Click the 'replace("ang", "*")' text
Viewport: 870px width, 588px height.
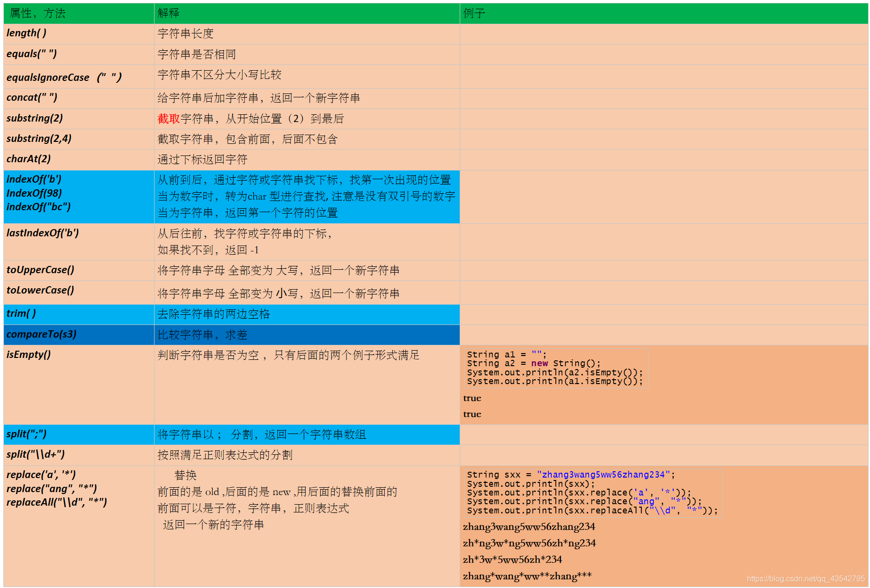pos(51,489)
